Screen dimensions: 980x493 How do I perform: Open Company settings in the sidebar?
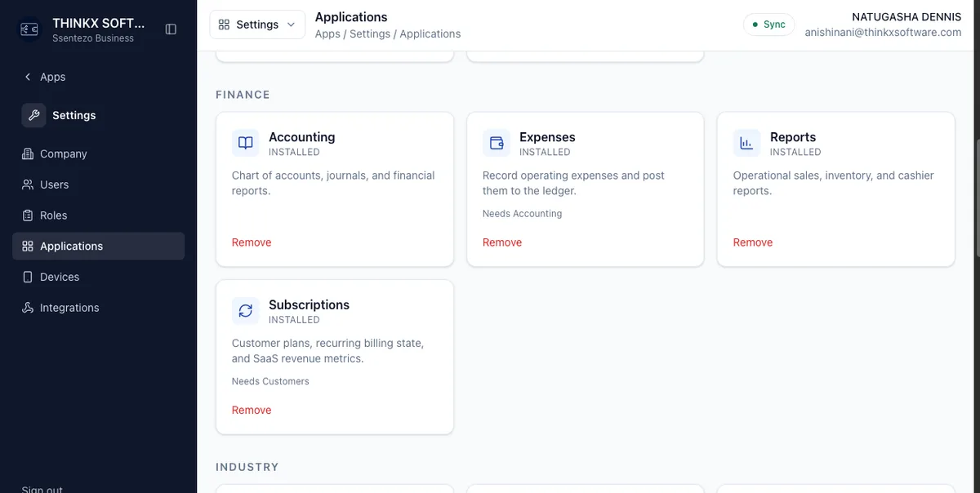point(98,153)
